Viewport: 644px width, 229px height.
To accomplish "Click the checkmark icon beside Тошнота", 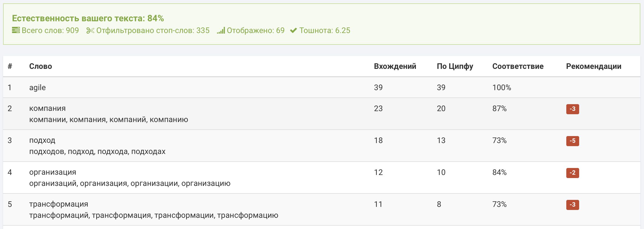I will [x=293, y=31].
